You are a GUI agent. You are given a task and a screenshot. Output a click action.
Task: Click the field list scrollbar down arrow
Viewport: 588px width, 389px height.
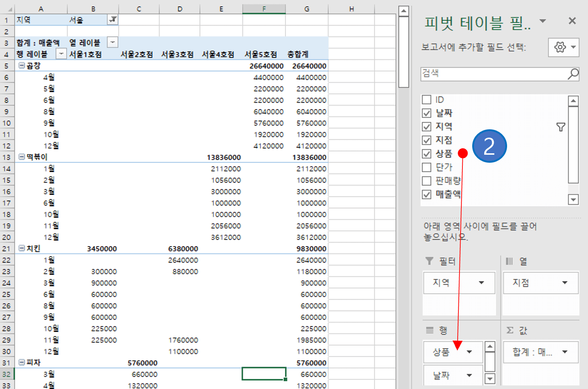click(573, 199)
